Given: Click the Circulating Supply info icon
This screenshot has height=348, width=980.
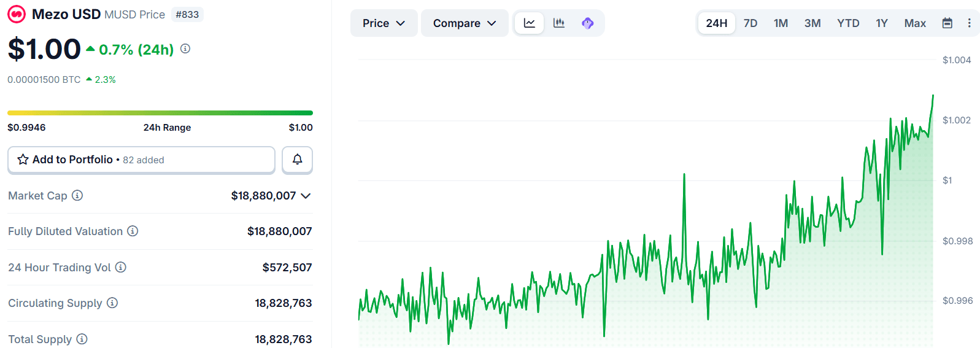Looking at the screenshot, I should (112, 303).
